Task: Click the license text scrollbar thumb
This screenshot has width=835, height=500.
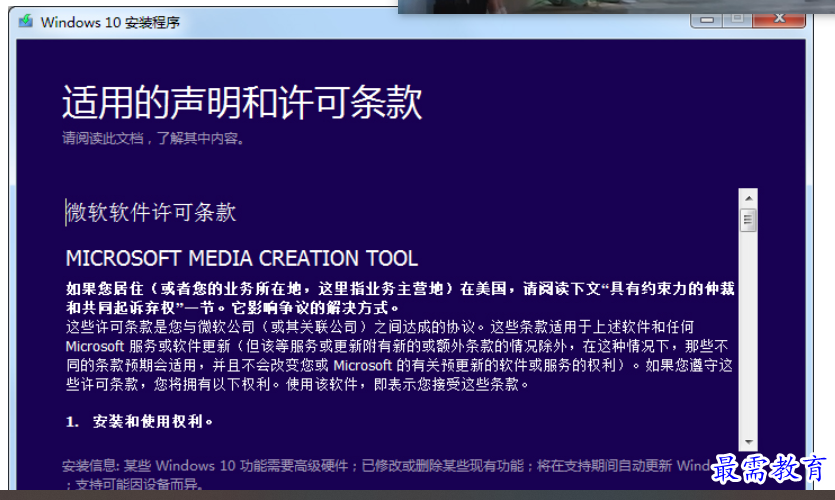Action: [x=748, y=219]
